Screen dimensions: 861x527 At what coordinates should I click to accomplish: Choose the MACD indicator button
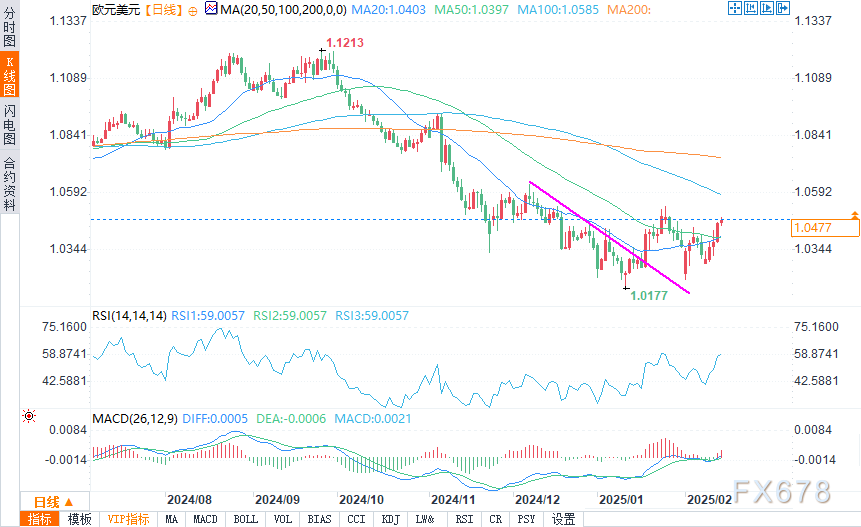tap(205, 519)
